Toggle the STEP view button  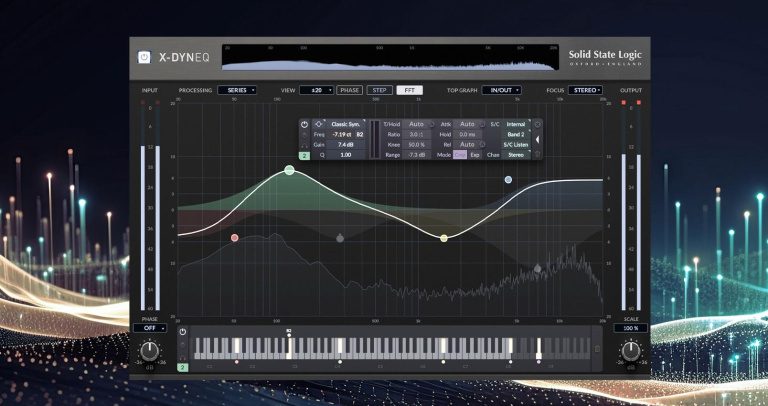(380, 90)
